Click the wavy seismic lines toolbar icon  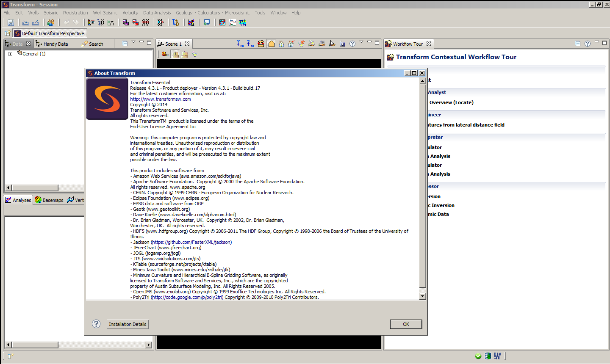coord(145,22)
